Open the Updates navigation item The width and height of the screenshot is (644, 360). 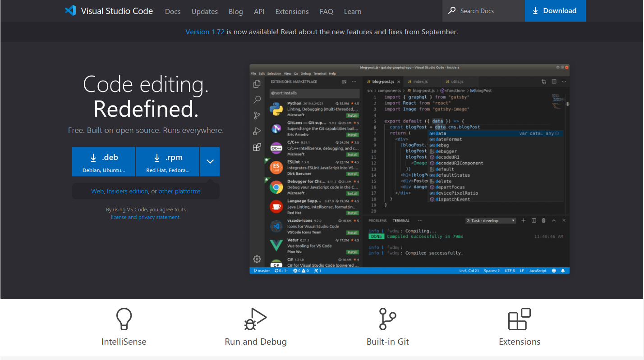tap(204, 11)
